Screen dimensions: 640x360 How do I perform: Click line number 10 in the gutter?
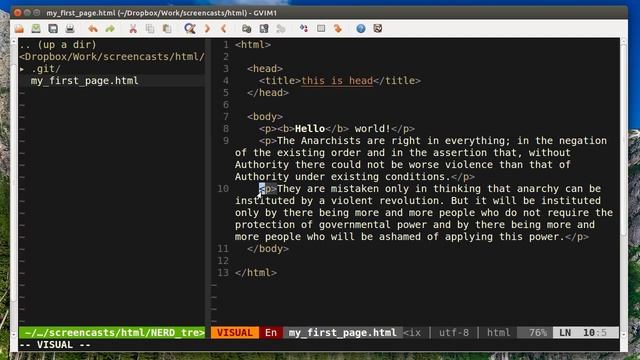(x=223, y=189)
